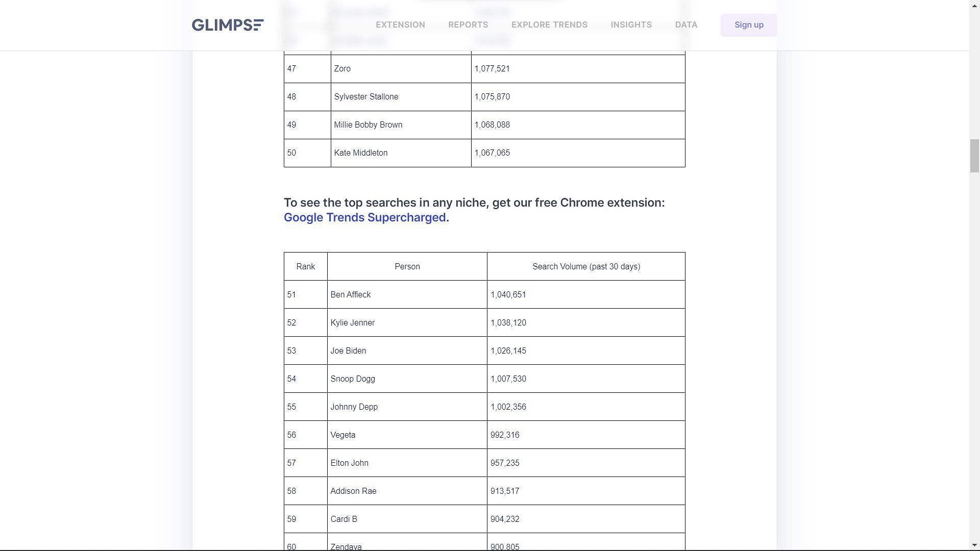Click rank number 47

point(291,69)
